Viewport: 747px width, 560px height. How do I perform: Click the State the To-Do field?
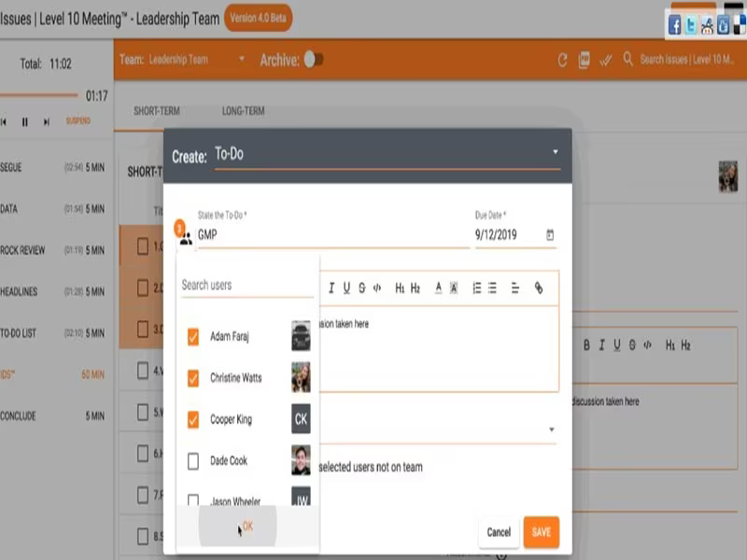(x=333, y=235)
